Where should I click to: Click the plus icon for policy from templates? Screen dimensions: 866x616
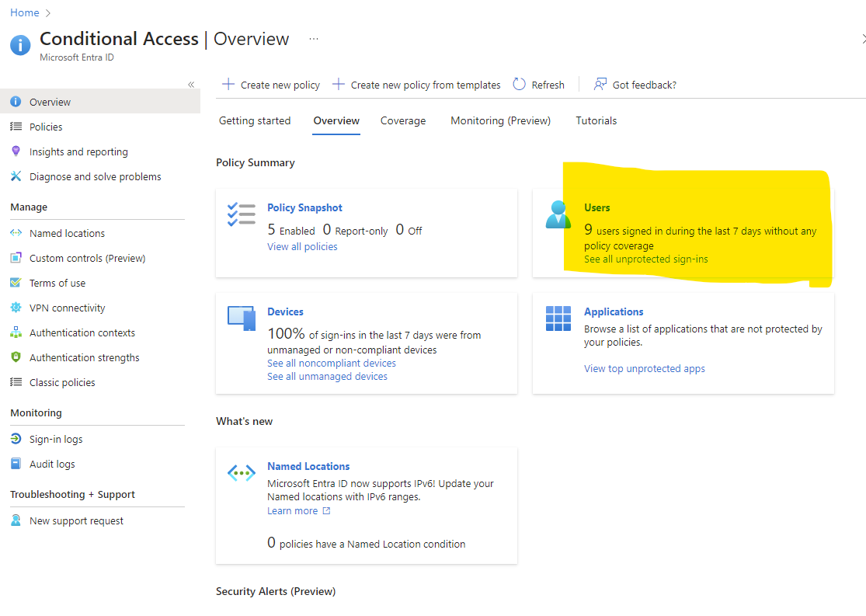tap(339, 85)
